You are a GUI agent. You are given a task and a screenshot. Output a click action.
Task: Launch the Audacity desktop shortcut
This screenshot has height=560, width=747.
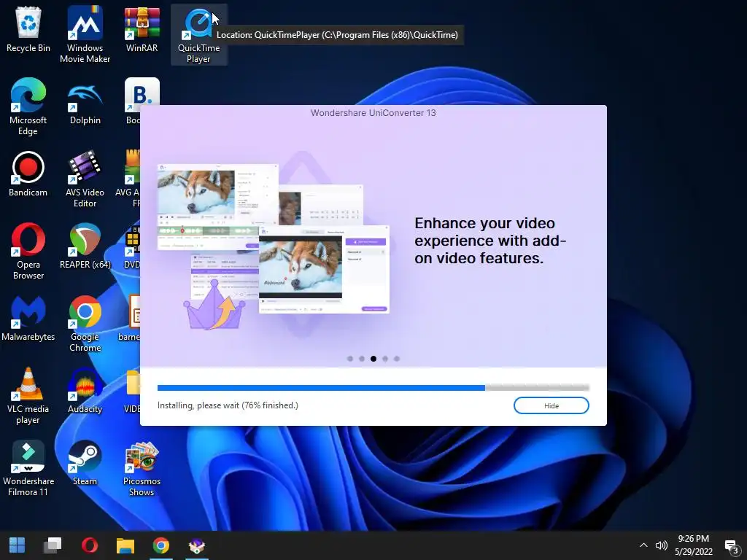click(x=85, y=391)
